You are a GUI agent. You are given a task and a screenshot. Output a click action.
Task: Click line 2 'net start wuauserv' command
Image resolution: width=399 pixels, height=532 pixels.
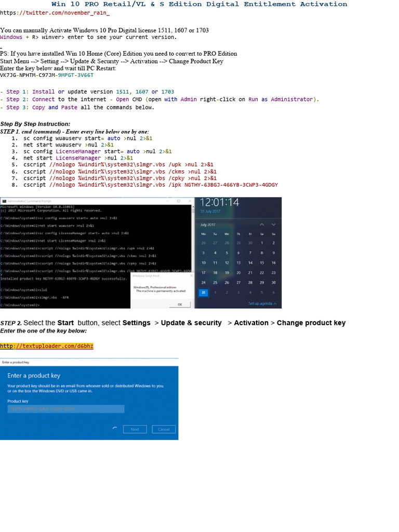pos(69,145)
